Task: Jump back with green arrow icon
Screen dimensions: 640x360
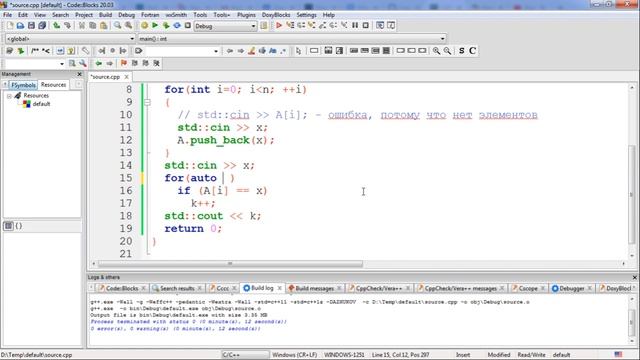Action: 99,63
